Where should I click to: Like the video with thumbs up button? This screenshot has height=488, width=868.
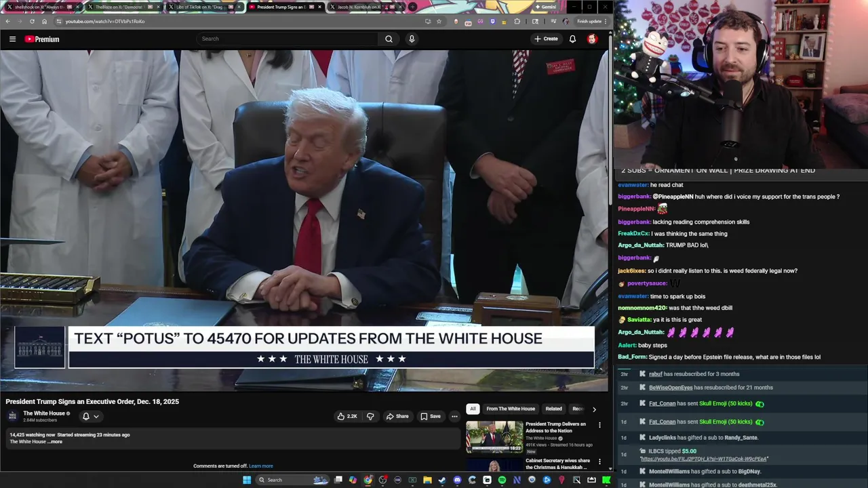[347, 416]
